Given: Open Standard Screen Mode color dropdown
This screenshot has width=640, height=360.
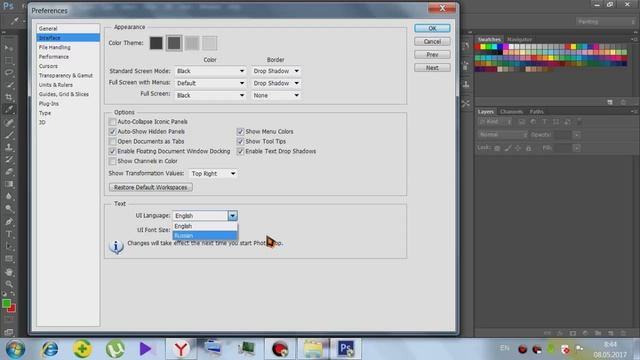Looking at the screenshot, I should [210, 71].
